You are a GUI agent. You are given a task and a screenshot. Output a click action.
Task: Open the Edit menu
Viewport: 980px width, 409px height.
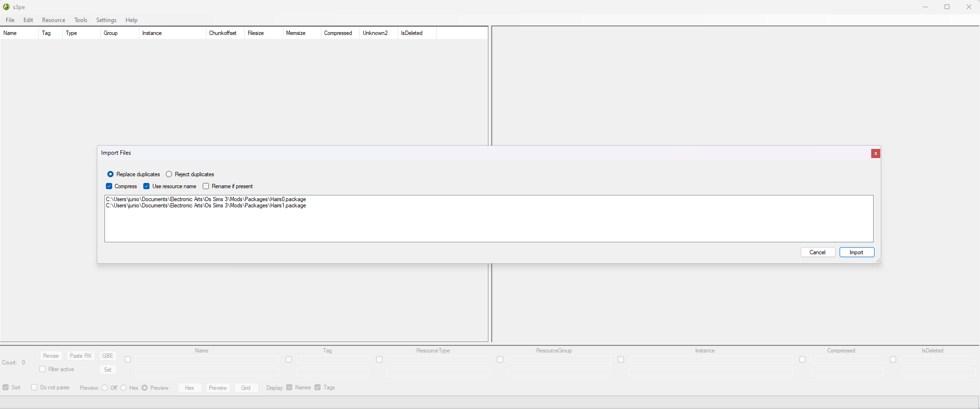[28, 20]
